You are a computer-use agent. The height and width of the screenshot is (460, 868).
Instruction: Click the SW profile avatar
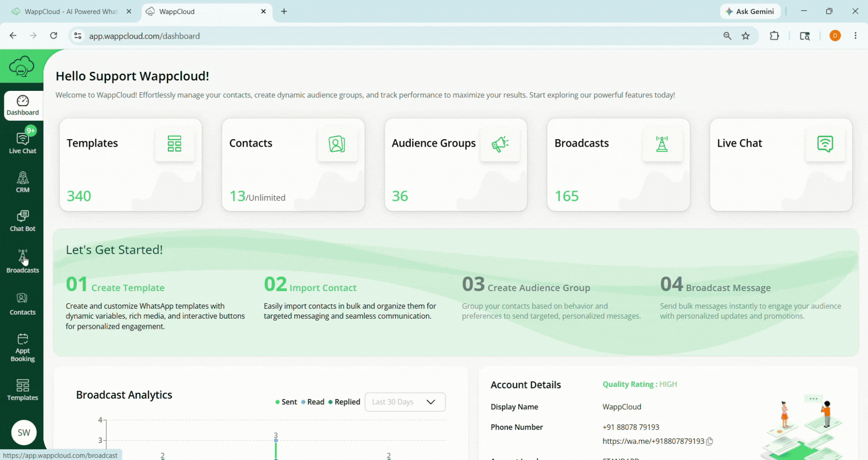click(24, 432)
